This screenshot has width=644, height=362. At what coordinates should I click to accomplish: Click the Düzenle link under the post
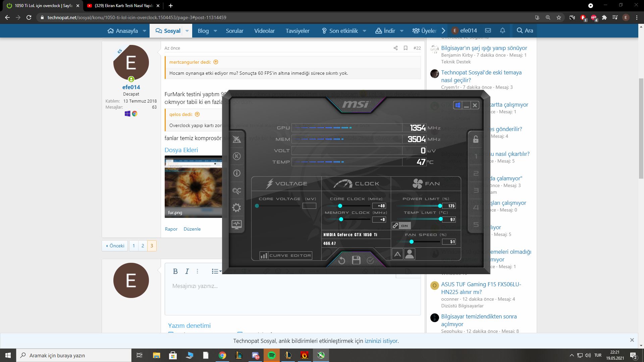coord(192,229)
